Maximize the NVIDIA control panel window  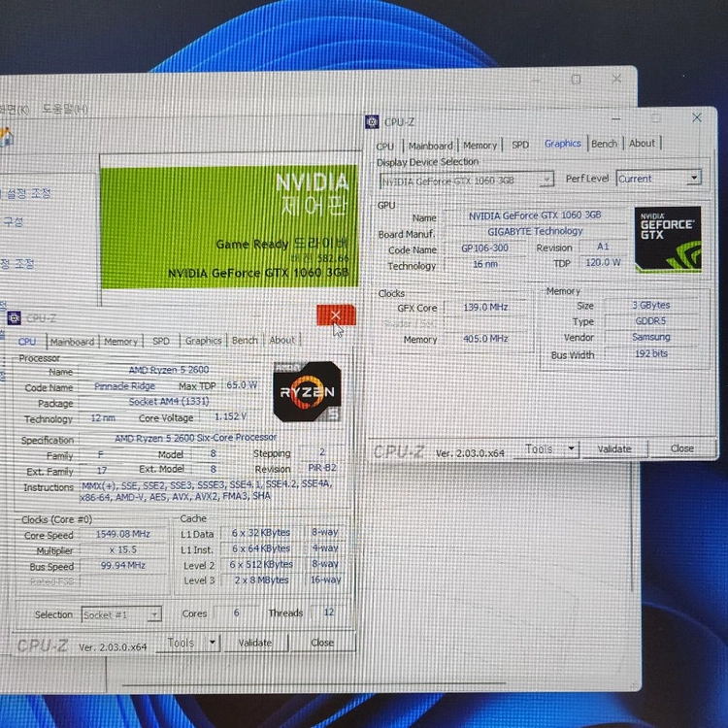point(576,80)
